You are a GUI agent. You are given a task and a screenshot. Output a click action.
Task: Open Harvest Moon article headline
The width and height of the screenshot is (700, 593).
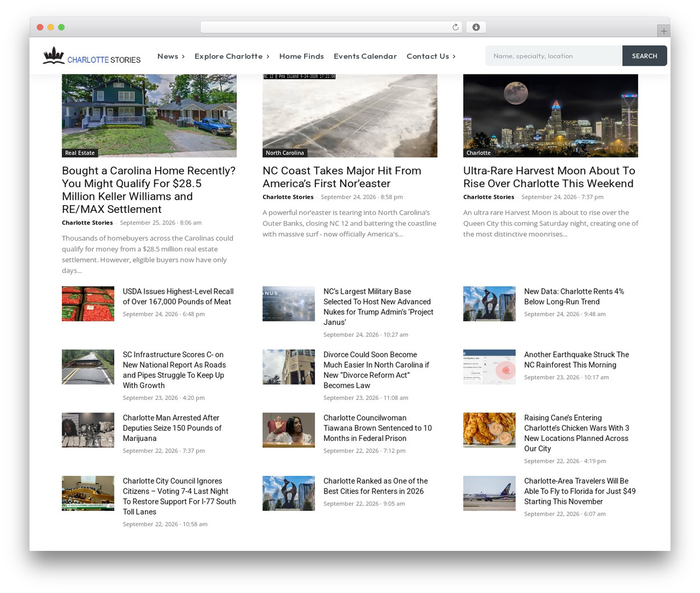tap(549, 177)
